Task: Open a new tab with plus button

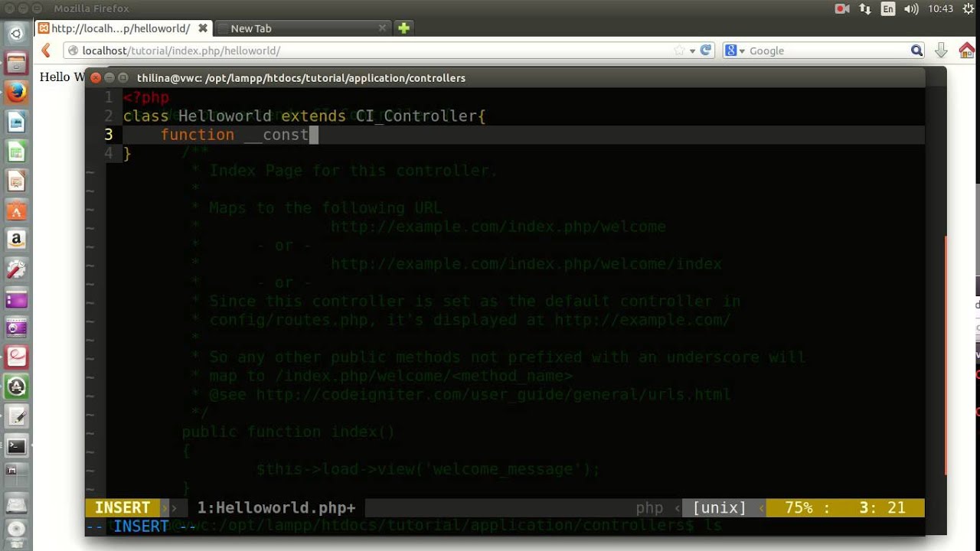Action: [403, 28]
